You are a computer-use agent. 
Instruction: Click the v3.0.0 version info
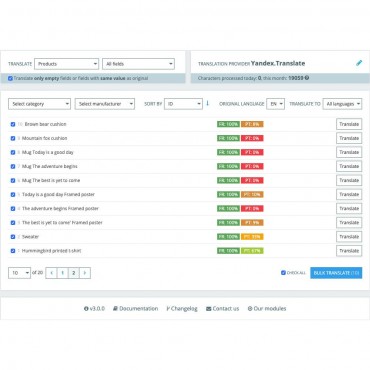[94, 309]
